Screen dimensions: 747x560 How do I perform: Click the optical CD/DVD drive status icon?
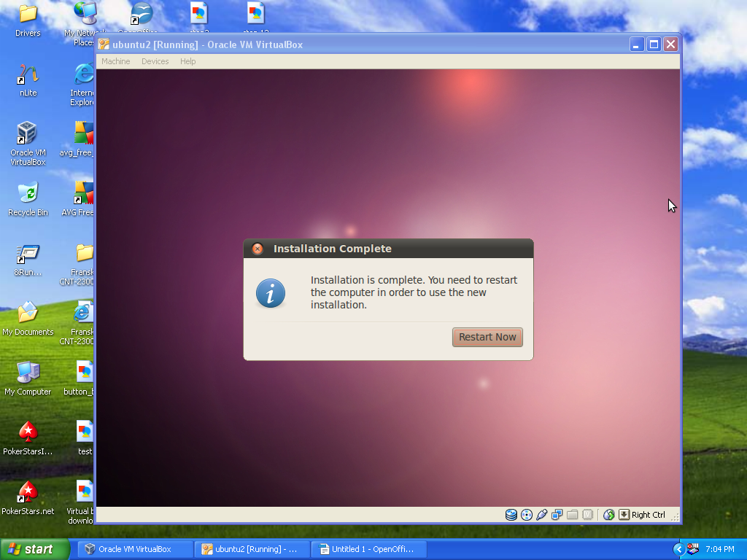pos(527,515)
